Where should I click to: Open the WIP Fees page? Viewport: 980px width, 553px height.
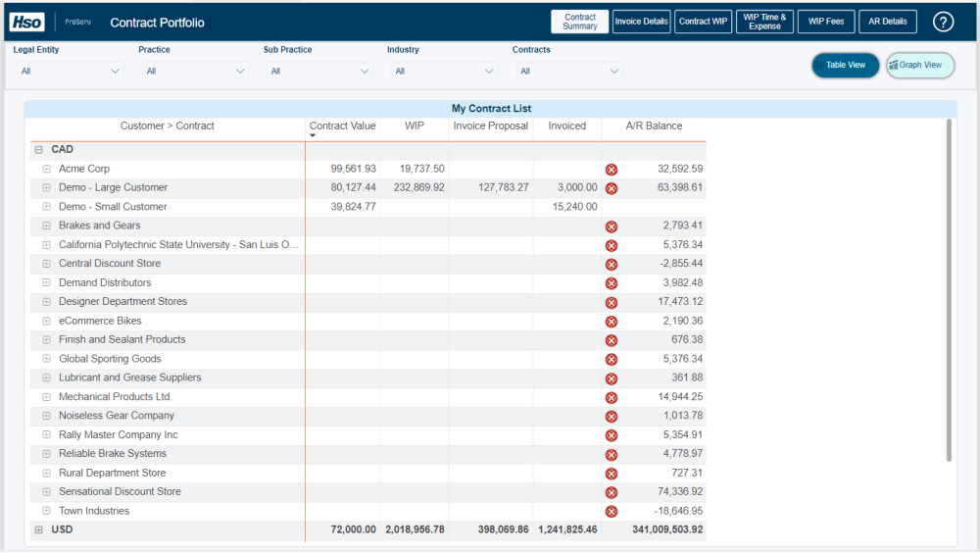point(826,22)
